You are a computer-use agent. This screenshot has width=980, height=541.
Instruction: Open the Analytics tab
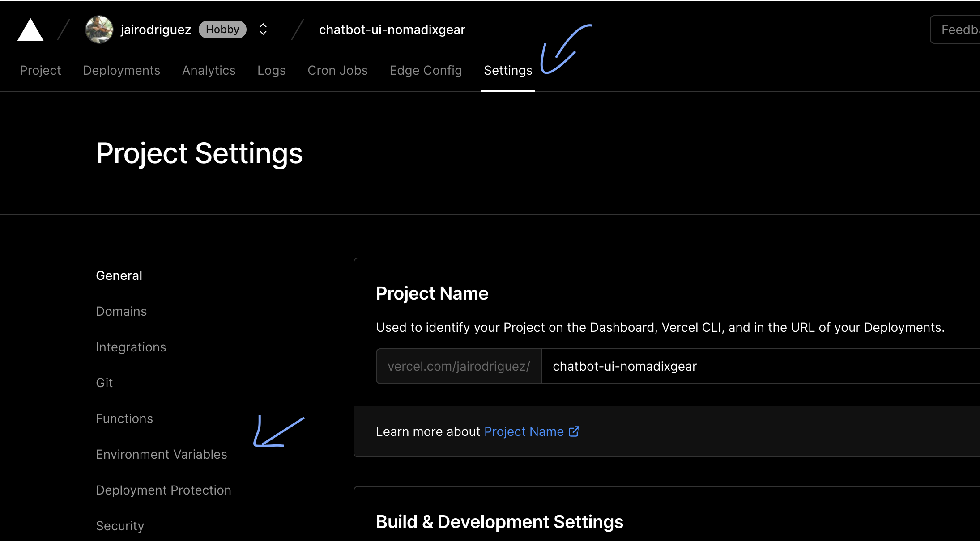pos(209,70)
